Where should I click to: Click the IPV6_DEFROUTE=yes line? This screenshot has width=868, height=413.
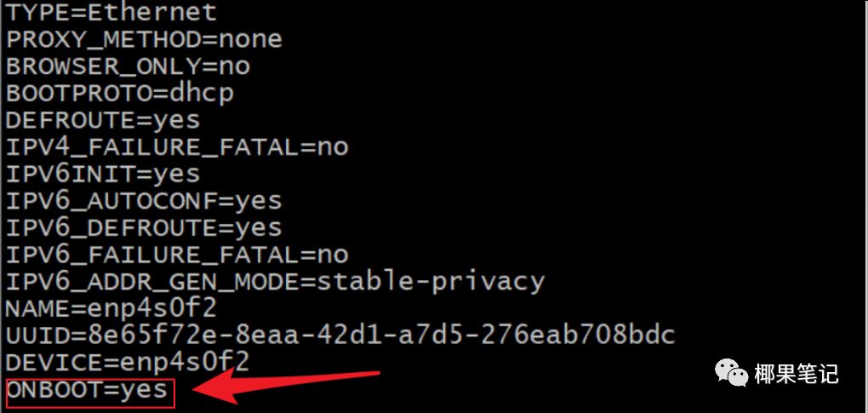(144, 228)
